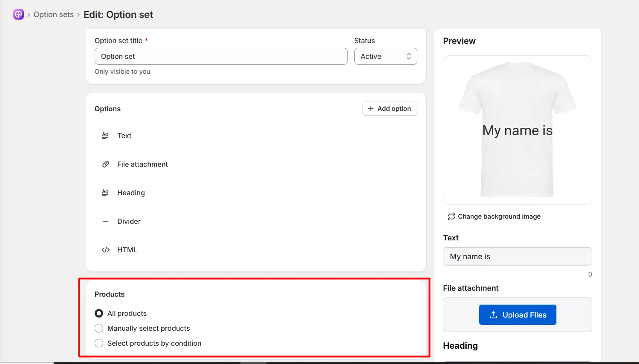The height and width of the screenshot is (364, 639).
Task: Click the swap arrows background image icon
Action: 451,217
